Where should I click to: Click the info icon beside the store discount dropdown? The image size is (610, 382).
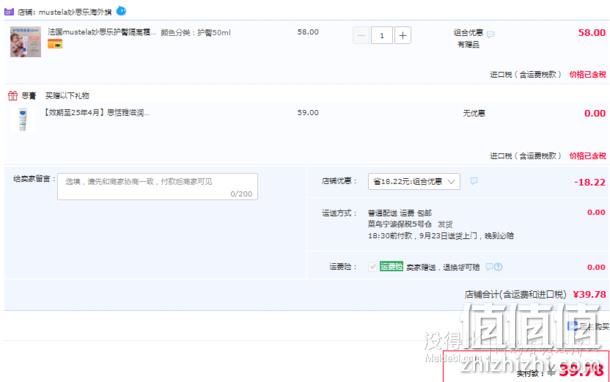(x=473, y=181)
